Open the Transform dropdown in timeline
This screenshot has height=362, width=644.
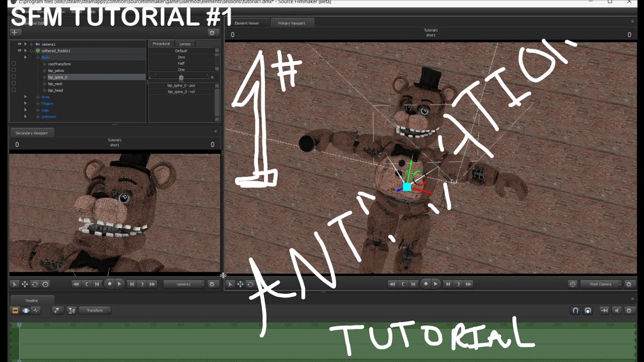tap(95, 311)
